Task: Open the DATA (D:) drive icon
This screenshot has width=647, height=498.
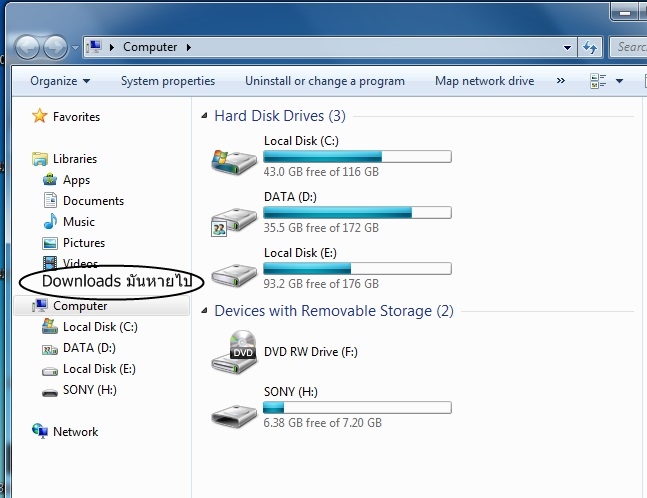Action: click(234, 215)
